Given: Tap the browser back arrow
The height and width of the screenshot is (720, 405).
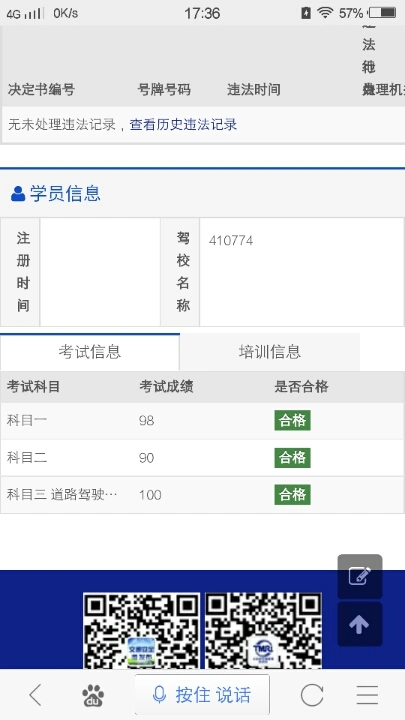Looking at the screenshot, I should coord(35,695).
